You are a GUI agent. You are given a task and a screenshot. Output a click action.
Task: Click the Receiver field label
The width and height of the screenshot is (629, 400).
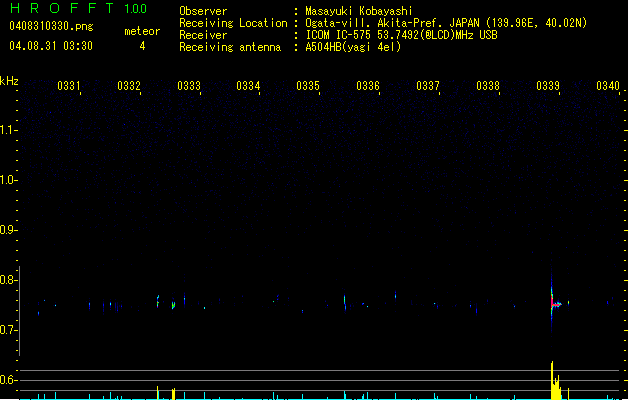(x=203, y=35)
